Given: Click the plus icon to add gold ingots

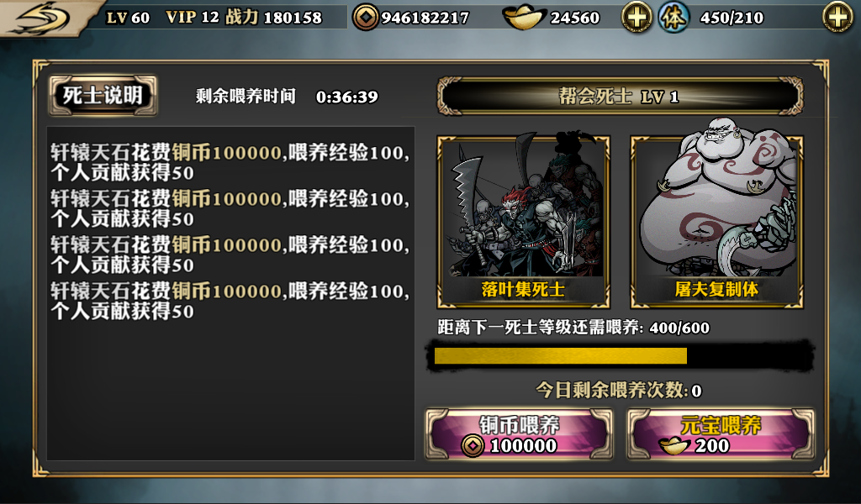Looking at the screenshot, I should point(637,17).
